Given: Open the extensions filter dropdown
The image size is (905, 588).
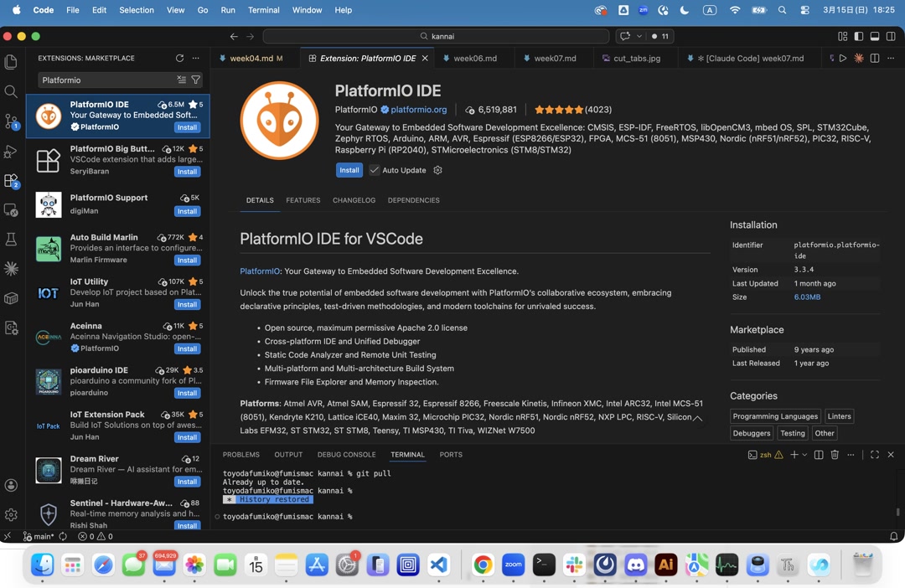Looking at the screenshot, I should coord(196,80).
